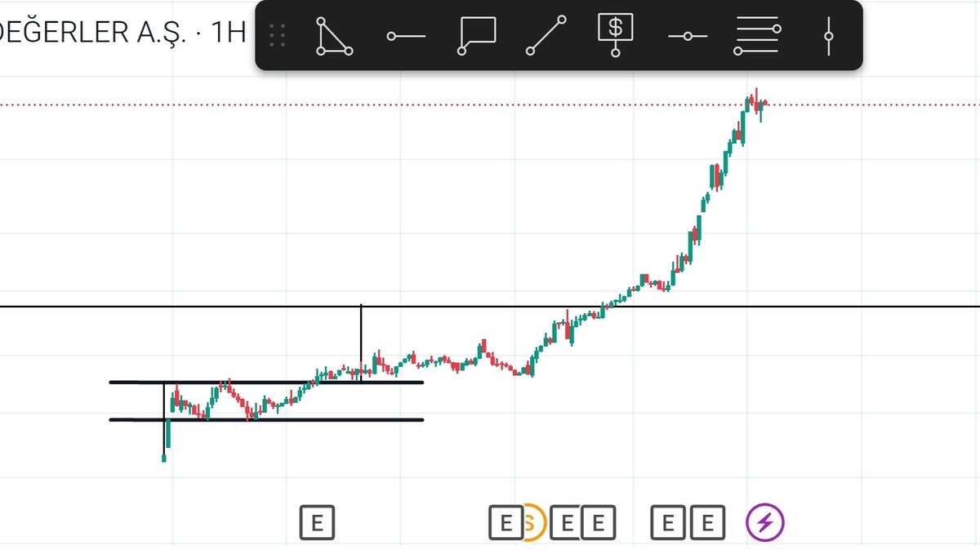Select the trend line tool
This screenshot has width=980, height=555.
pyautogui.click(x=546, y=36)
